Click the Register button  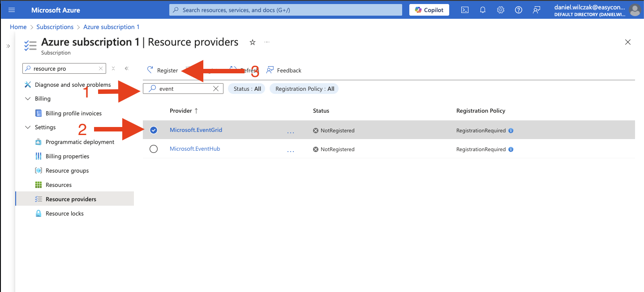[163, 70]
